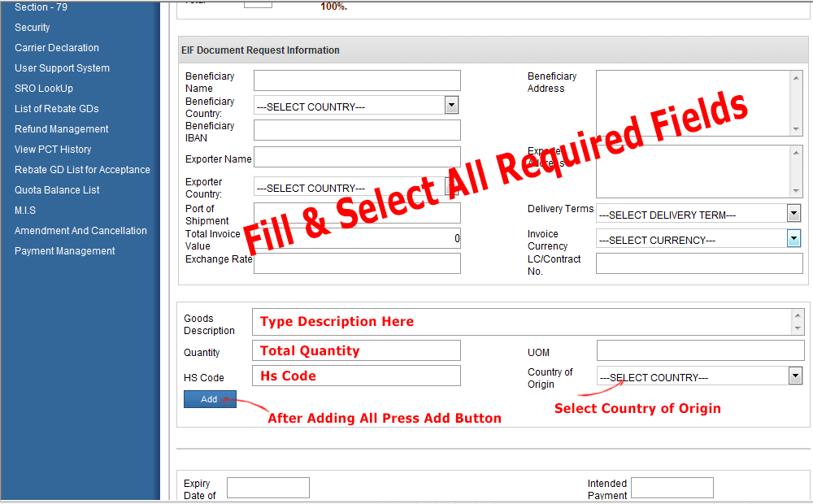Click Invoice Currency dropdown arrow
Screen dimensions: 813x504
click(793, 238)
